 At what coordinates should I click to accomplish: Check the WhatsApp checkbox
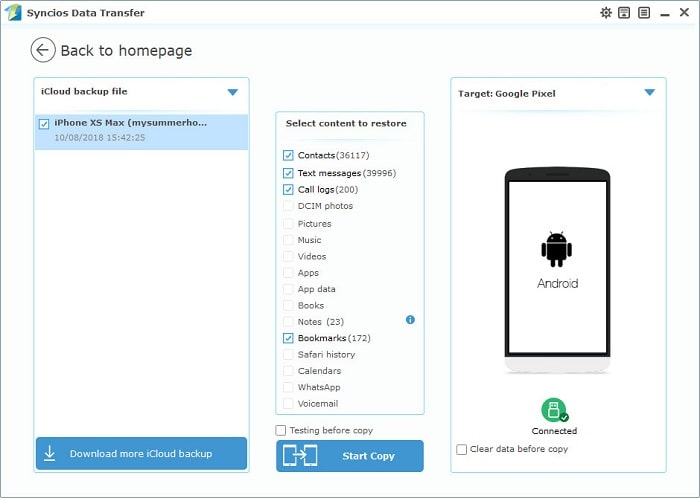tap(288, 387)
